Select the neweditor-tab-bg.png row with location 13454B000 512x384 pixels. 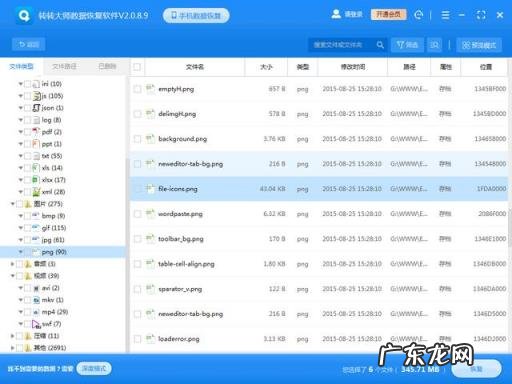[x=319, y=164]
